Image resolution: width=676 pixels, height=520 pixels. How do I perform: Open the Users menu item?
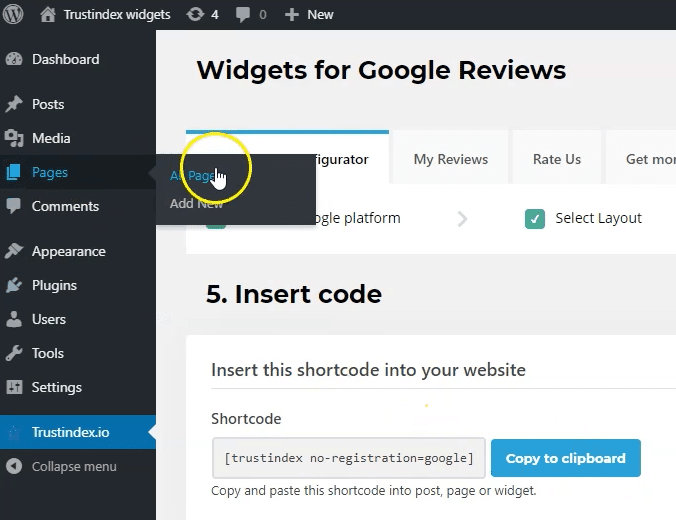pos(49,320)
